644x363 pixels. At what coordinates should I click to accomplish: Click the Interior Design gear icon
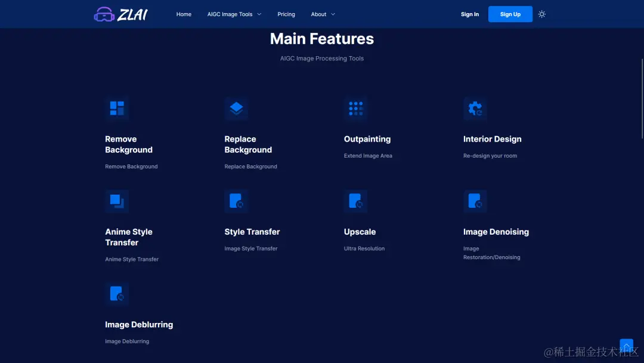point(475,109)
